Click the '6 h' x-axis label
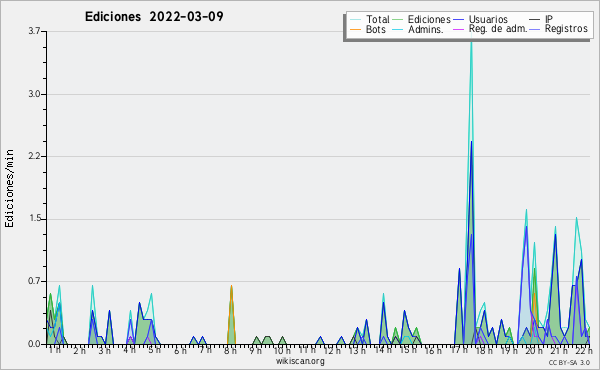This screenshot has width=600, height=370. (x=180, y=351)
